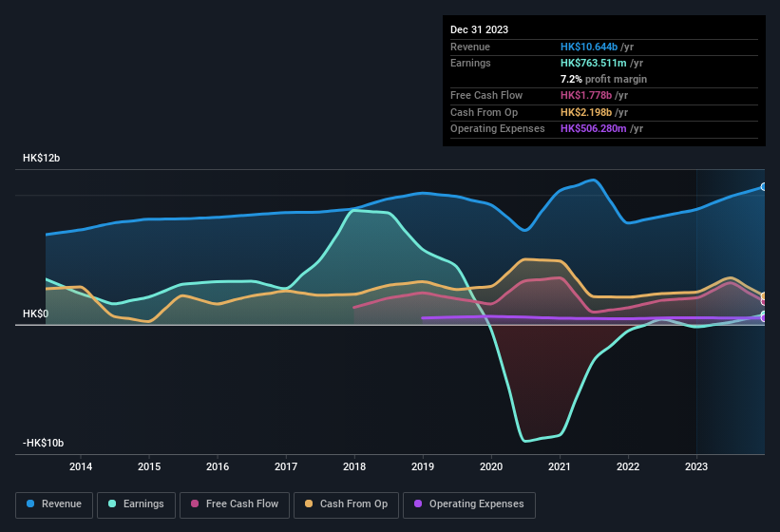Select the 2023 x-axis year label
The height and width of the screenshot is (532, 780).
696,466
